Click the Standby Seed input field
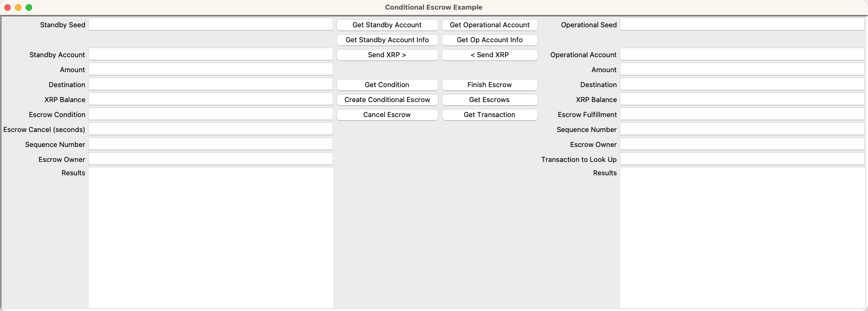Viewport: 868px width, 311px height. pyautogui.click(x=211, y=24)
